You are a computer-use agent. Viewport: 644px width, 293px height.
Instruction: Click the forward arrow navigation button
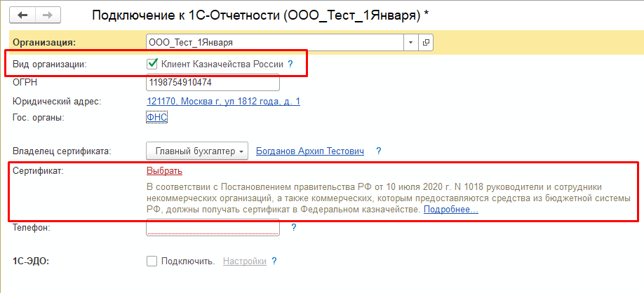47,15
